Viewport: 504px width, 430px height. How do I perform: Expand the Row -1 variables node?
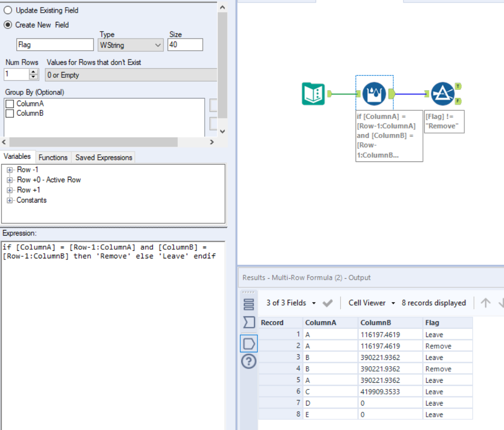[10, 170]
